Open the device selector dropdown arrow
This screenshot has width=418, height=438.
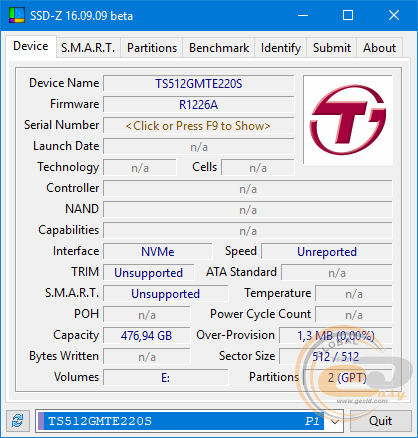335,421
